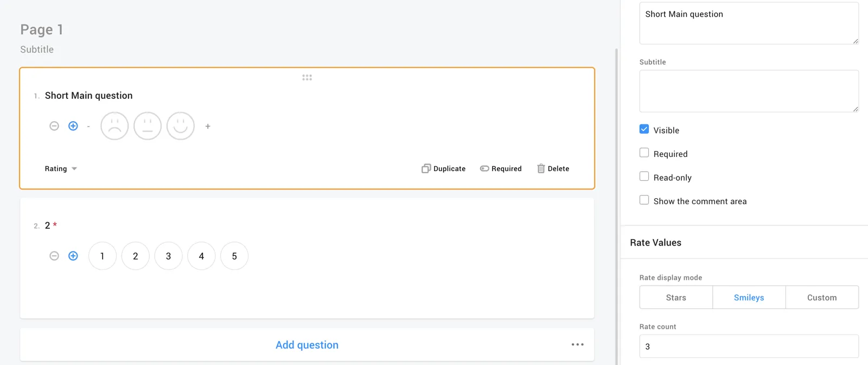Click the neutral smiley face rating

pos(148,126)
